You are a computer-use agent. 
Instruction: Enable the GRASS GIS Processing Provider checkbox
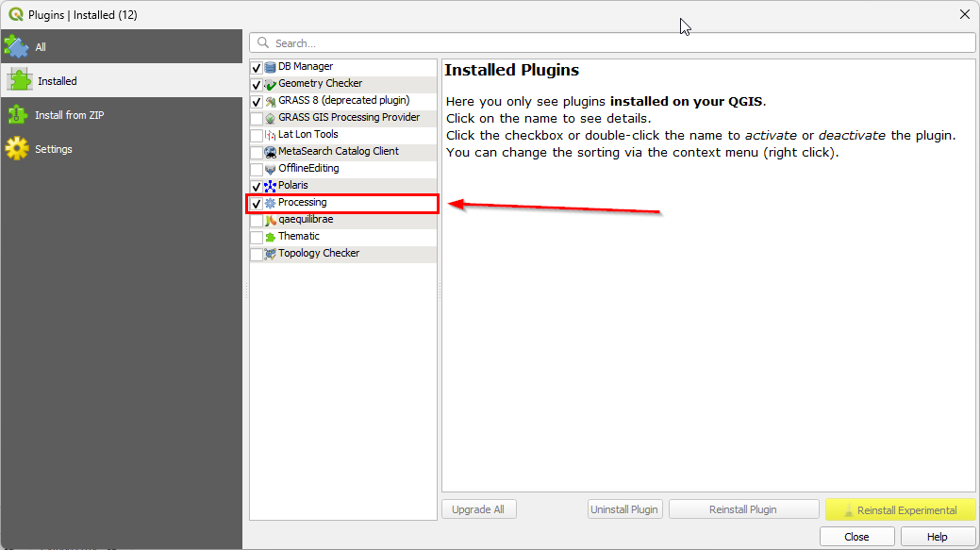tap(257, 118)
